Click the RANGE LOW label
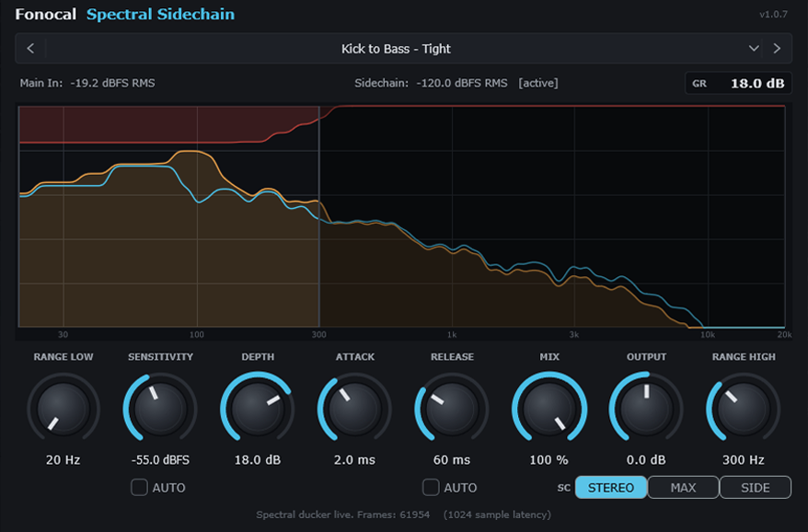The height and width of the screenshot is (532, 808). [63, 357]
